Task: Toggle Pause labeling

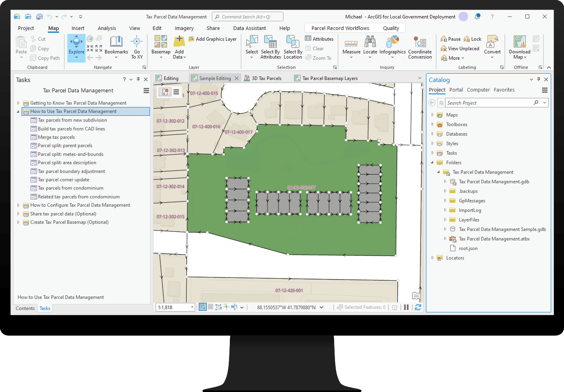Action: [x=451, y=39]
